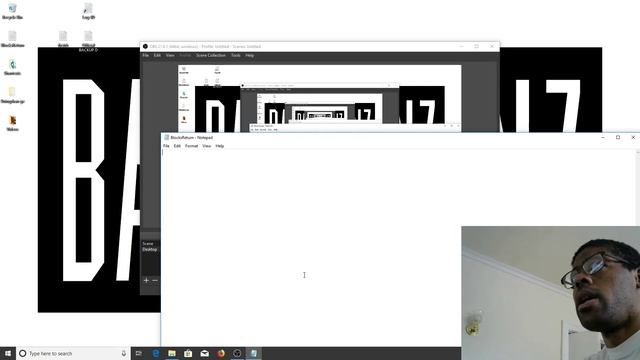Select the VLC cone desktop icon

(13, 122)
